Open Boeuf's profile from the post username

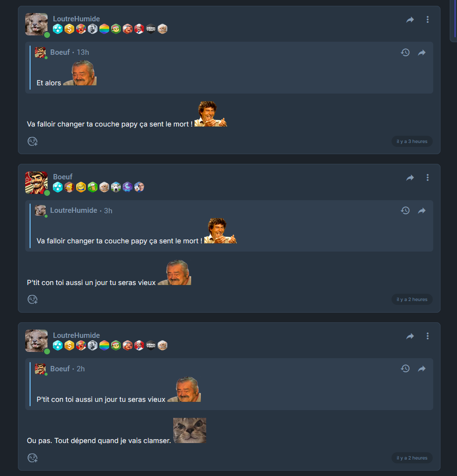(x=63, y=176)
